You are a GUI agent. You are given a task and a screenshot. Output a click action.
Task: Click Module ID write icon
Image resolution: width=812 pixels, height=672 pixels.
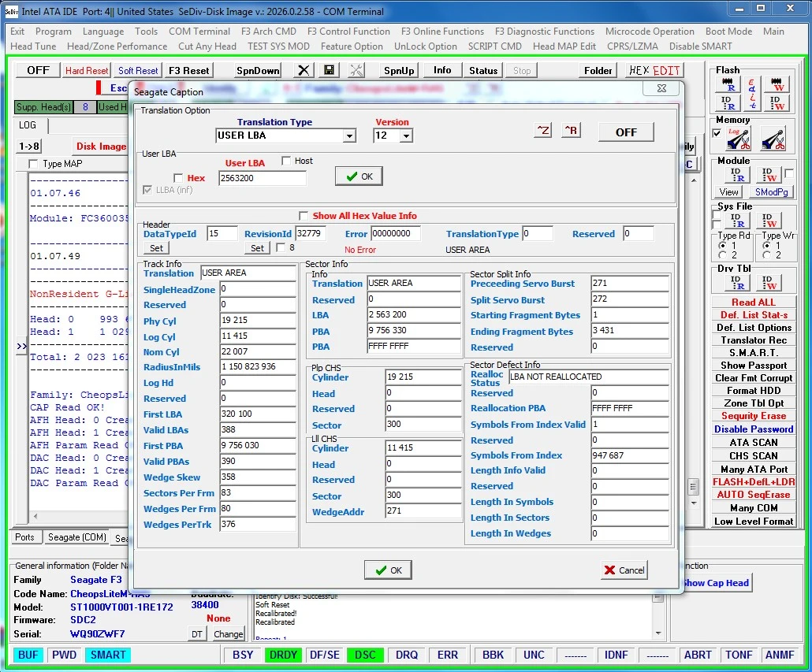click(x=769, y=175)
